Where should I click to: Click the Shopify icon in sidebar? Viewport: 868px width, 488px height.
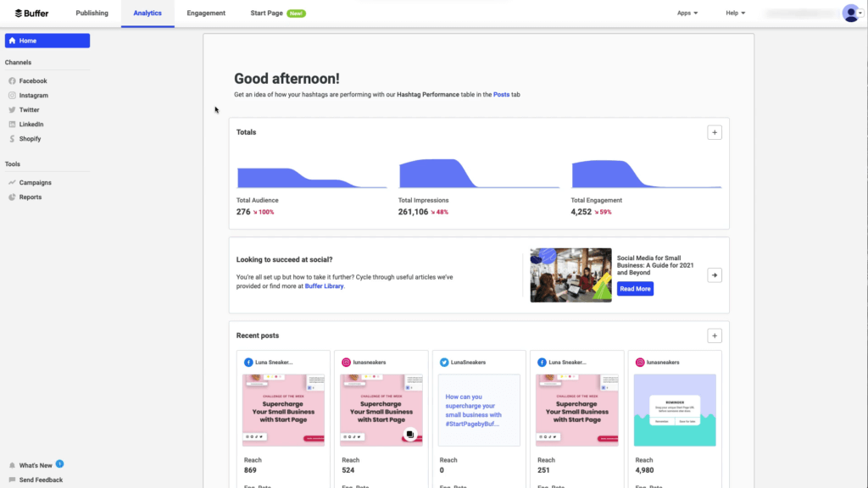(12, 138)
